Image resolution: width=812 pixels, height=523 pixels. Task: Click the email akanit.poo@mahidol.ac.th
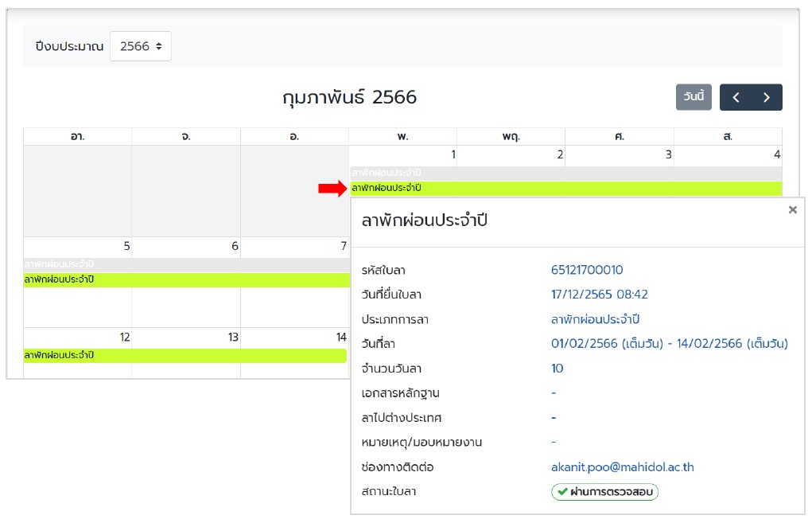622,467
